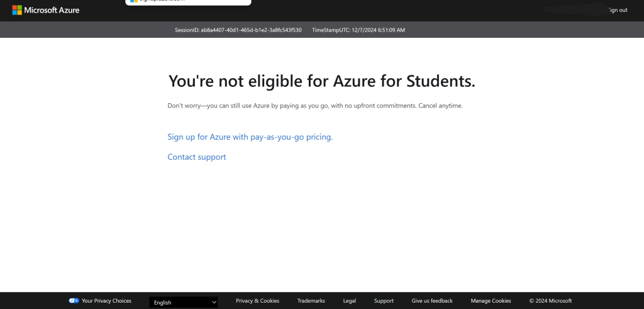Click the Microsoft Azure header text
Viewport: 644px width, 309px height.
pos(52,10)
